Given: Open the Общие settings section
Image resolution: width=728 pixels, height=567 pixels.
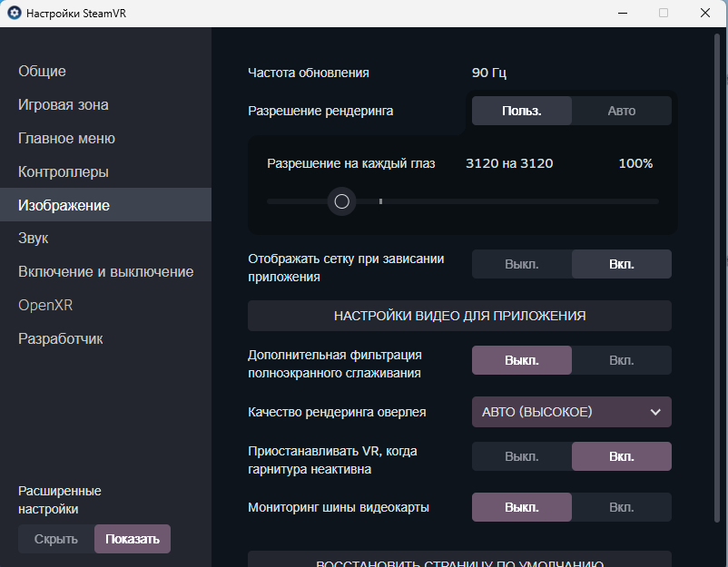Looking at the screenshot, I should tap(42, 72).
